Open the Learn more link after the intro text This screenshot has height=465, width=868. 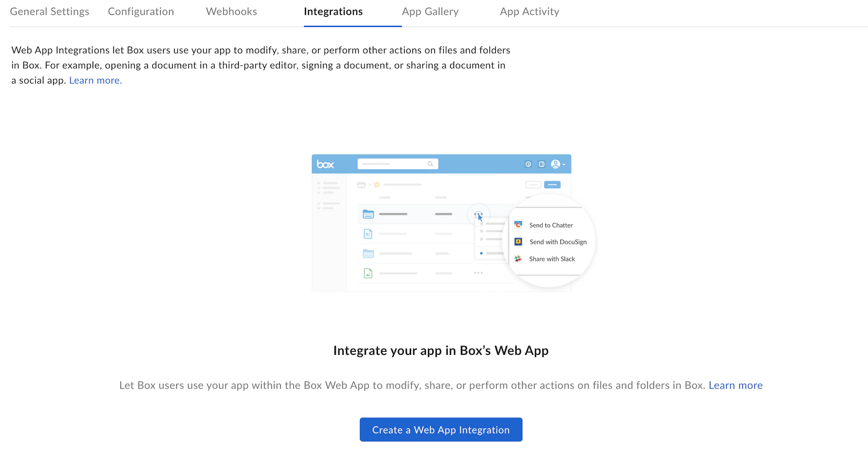click(x=95, y=80)
